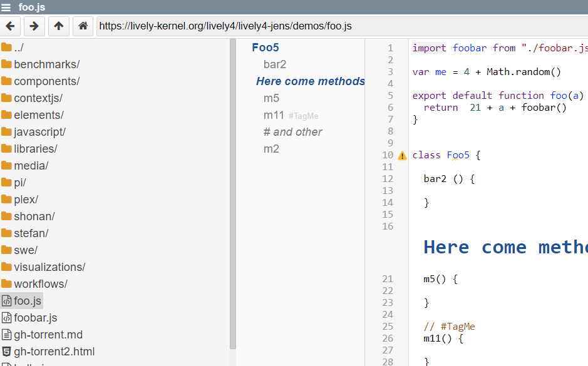Open the benchmarks/ folder
Viewport: 588px width, 366px height.
click(46, 64)
